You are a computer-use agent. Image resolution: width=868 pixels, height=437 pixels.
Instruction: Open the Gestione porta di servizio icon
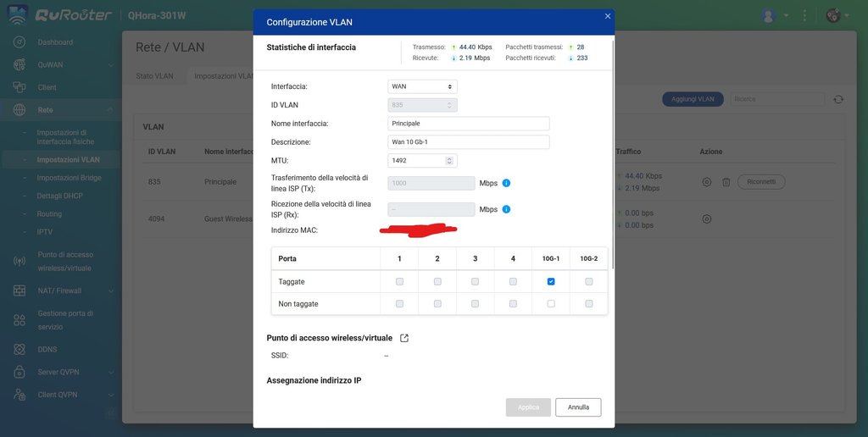click(19, 320)
